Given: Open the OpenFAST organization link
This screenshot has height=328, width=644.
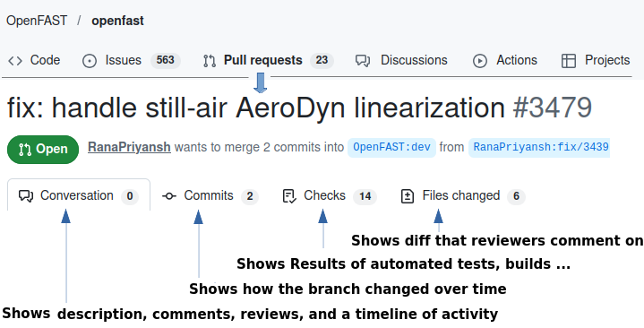Looking at the screenshot, I should coord(37,21).
